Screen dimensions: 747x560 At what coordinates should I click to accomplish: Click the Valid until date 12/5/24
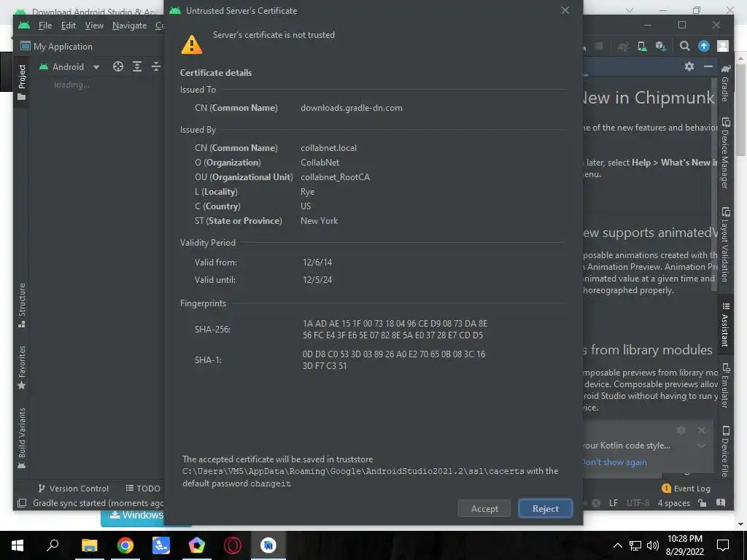(x=317, y=280)
